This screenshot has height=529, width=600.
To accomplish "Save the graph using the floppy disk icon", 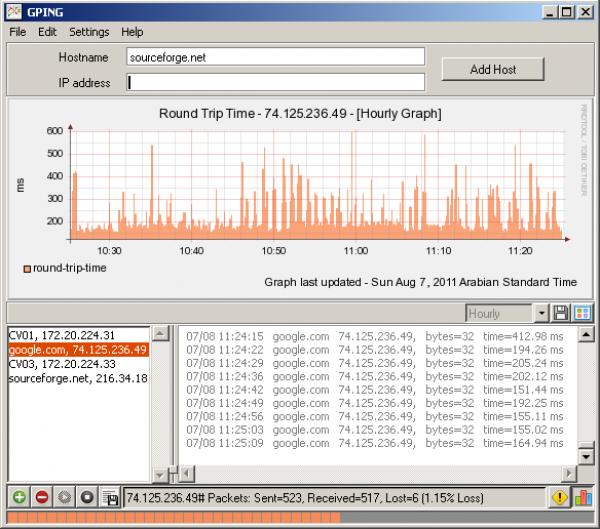I will (562, 314).
